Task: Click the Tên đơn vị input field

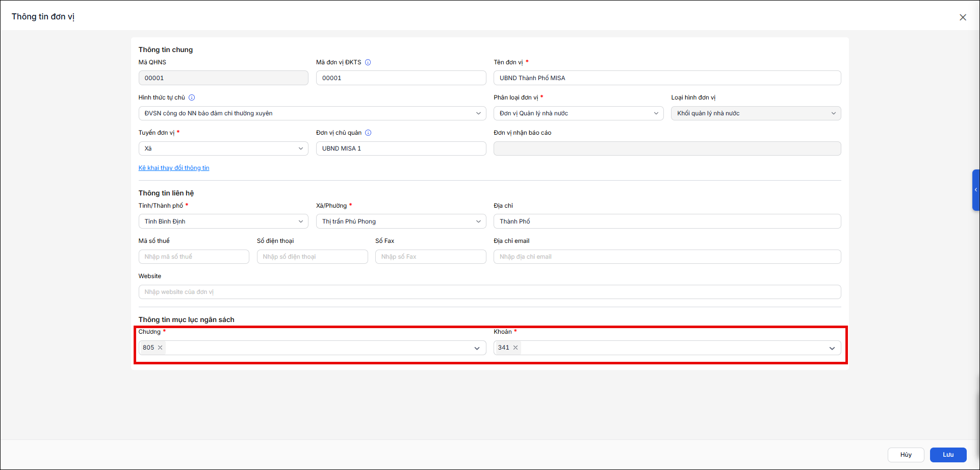Action: click(667, 78)
